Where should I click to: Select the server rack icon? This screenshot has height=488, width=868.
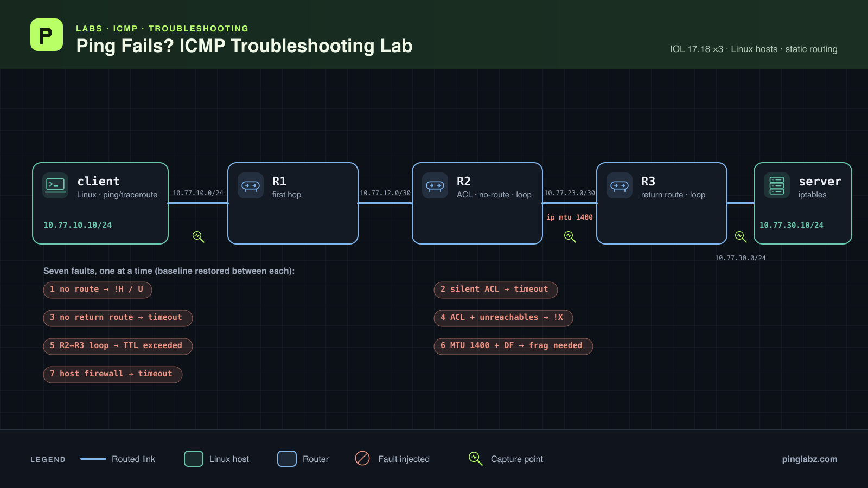[x=777, y=185]
